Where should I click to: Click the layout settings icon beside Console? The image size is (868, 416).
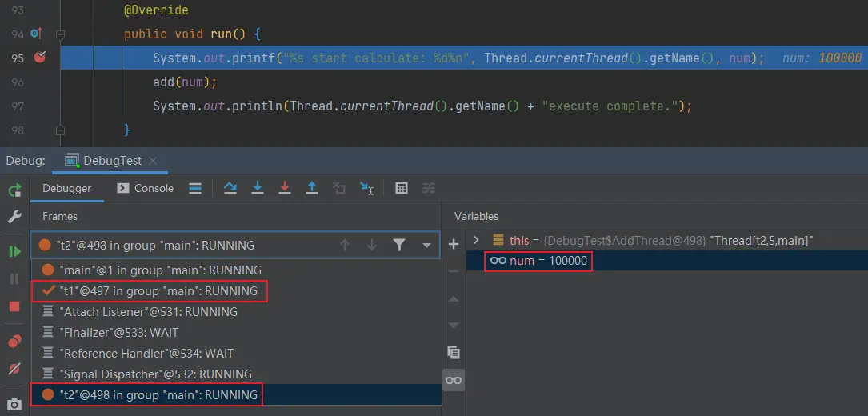pos(195,188)
